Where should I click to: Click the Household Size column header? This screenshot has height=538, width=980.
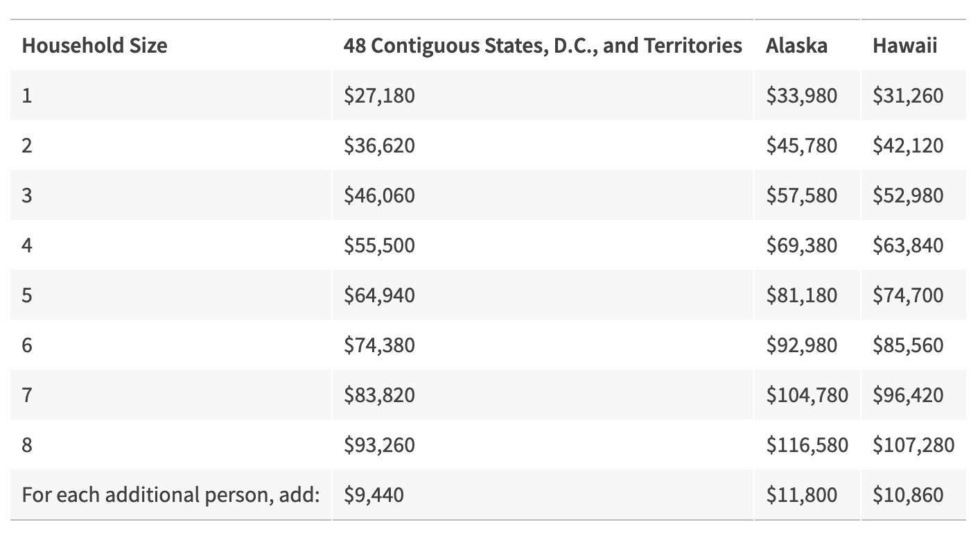click(94, 46)
